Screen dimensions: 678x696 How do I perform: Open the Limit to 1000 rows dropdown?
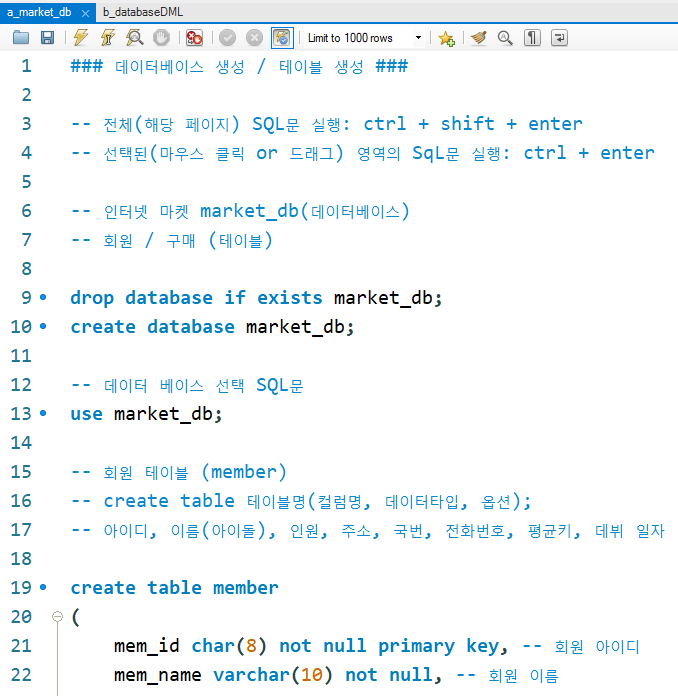click(364, 38)
